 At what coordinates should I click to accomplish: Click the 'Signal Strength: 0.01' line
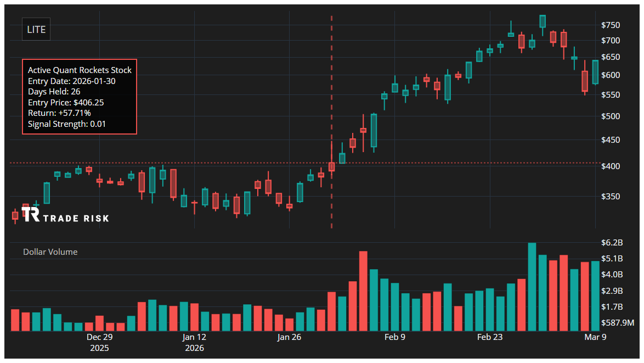pyautogui.click(x=66, y=124)
